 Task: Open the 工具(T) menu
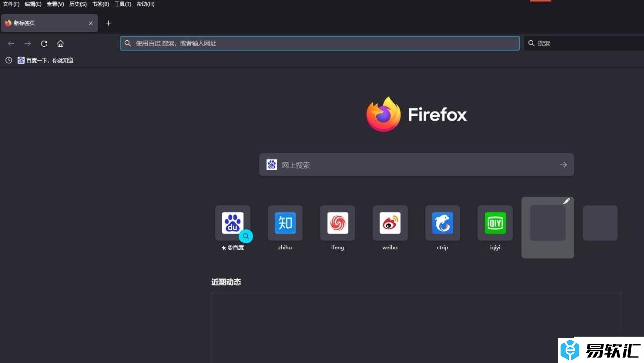click(x=123, y=4)
